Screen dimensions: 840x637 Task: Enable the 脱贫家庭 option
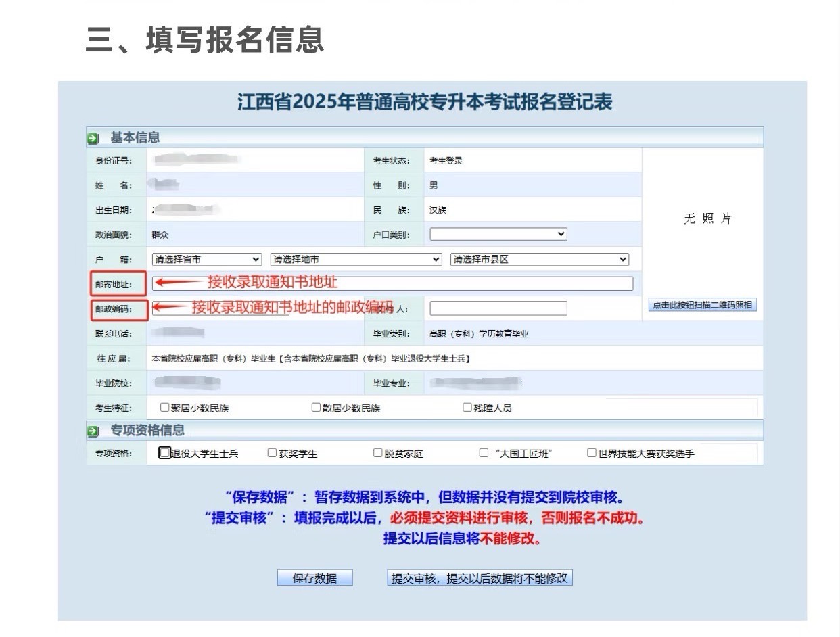point(377,452)
